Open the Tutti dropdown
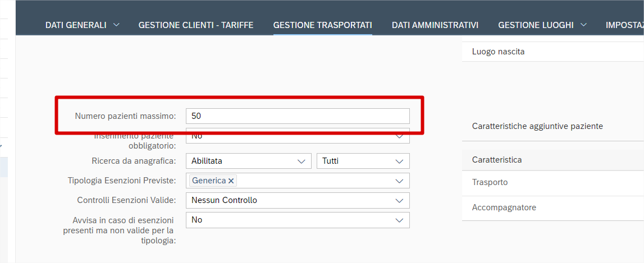Viewport: 644px width, 263px height. (x=399, y=161)
